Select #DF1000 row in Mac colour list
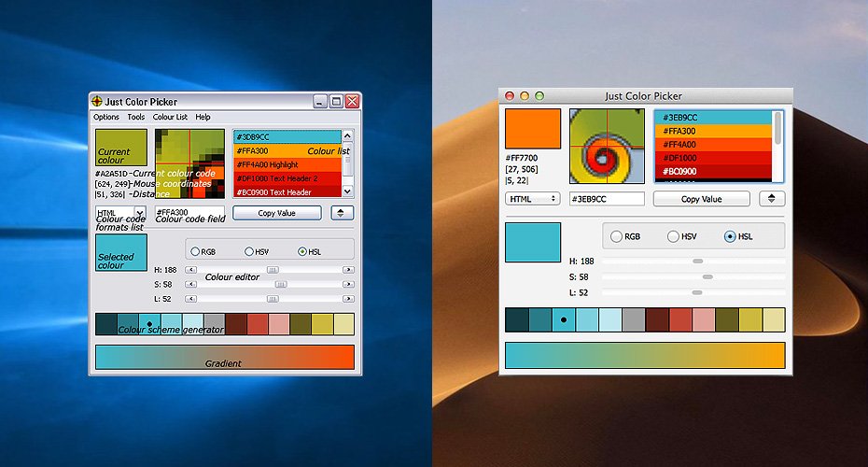Screen dimensions: 868x467 [714, 158]
